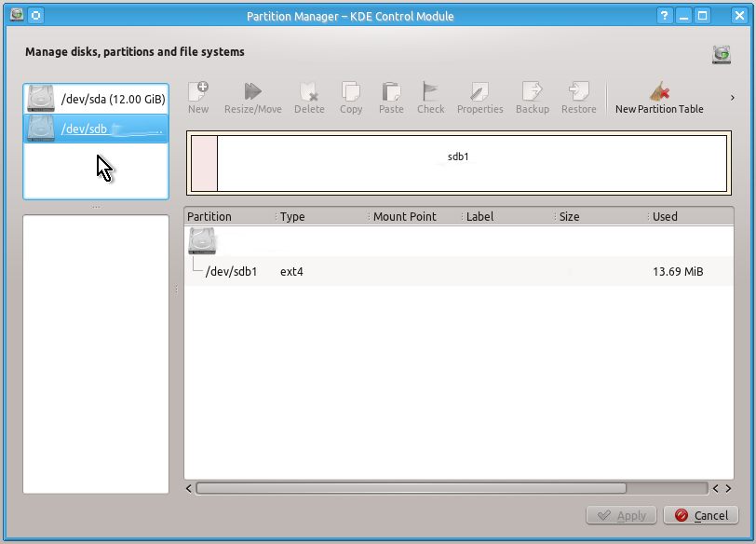
Task: Click the partition manager header disk icon
Action: [x=722, y=54]
